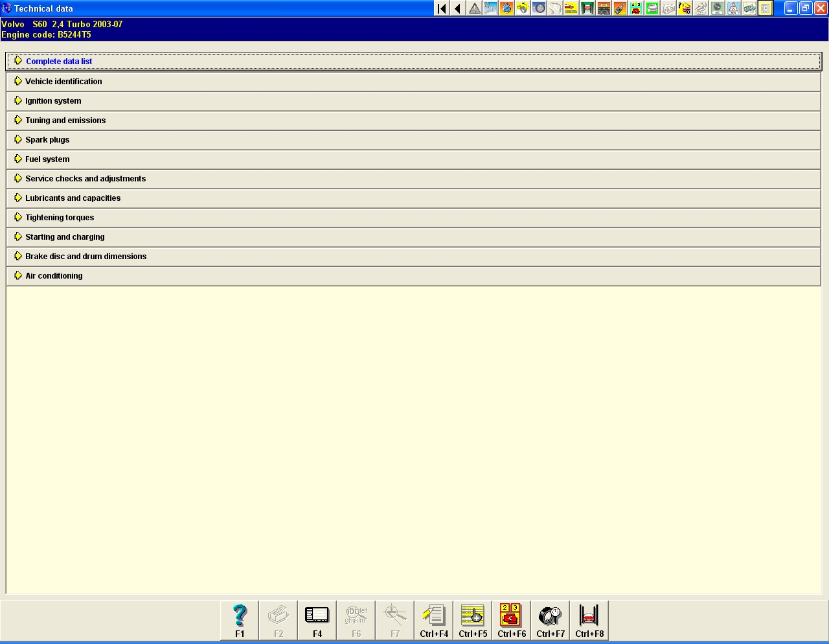The width and height of the screenshot is (829, 644).
Task: Click the F2 printer button
Action: 278,620
